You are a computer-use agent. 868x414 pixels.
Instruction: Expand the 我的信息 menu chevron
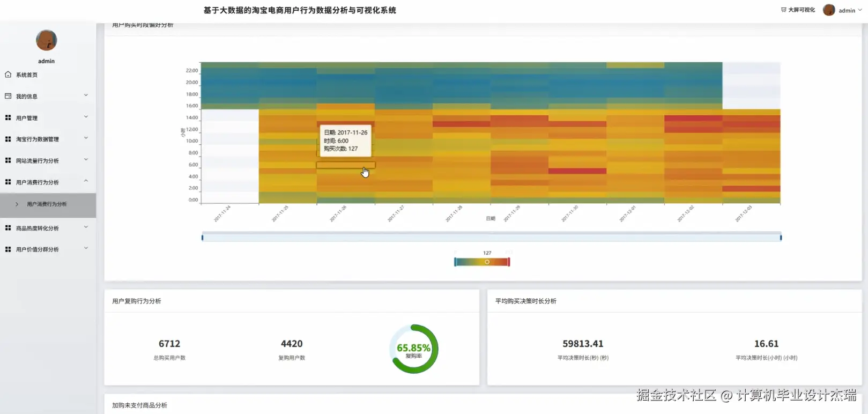(x=86, y=95)
